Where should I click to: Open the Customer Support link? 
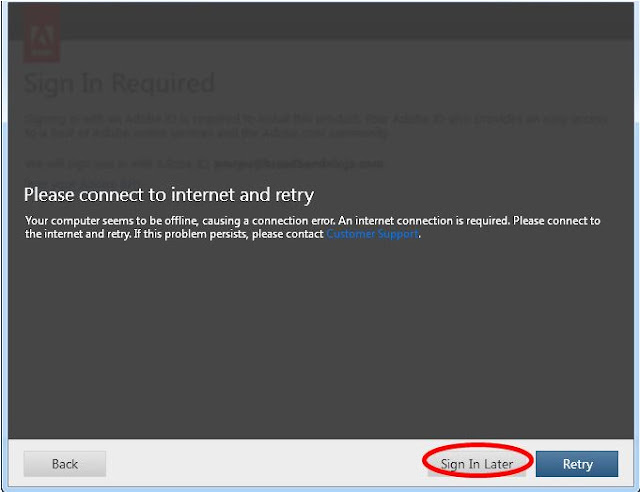pyautogui.click(x=372, y=234)
